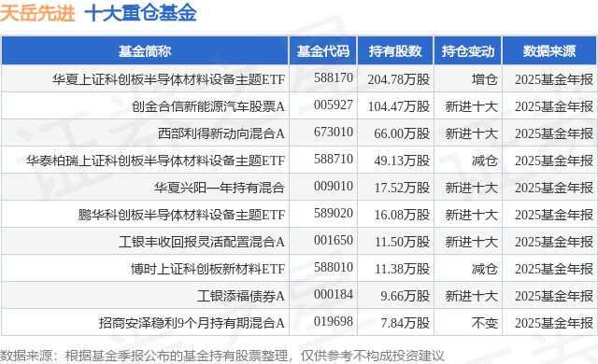
Task: Click 新进十大 in the 000184 row
Action: [x=472, y=296]
